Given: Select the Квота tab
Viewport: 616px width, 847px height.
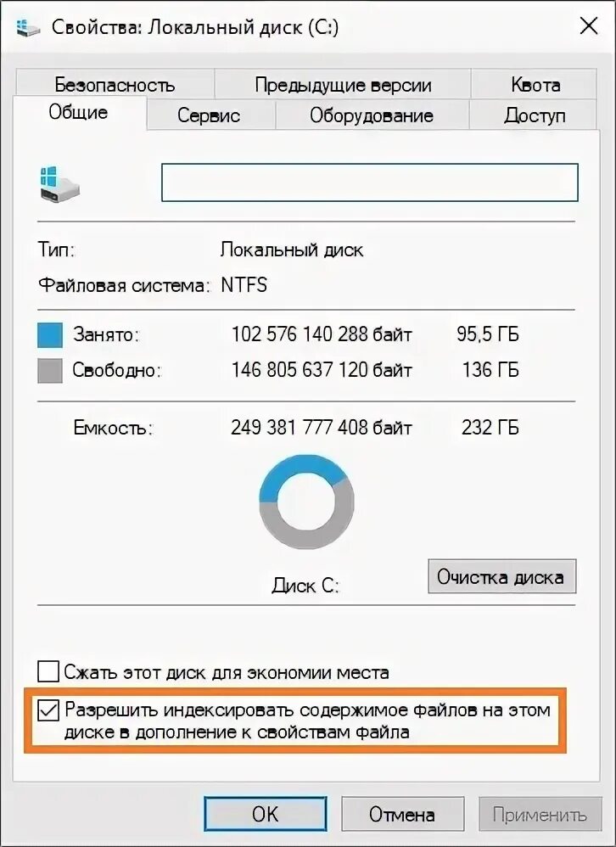Looking at the screenshot, I should (x=535, y=84).
